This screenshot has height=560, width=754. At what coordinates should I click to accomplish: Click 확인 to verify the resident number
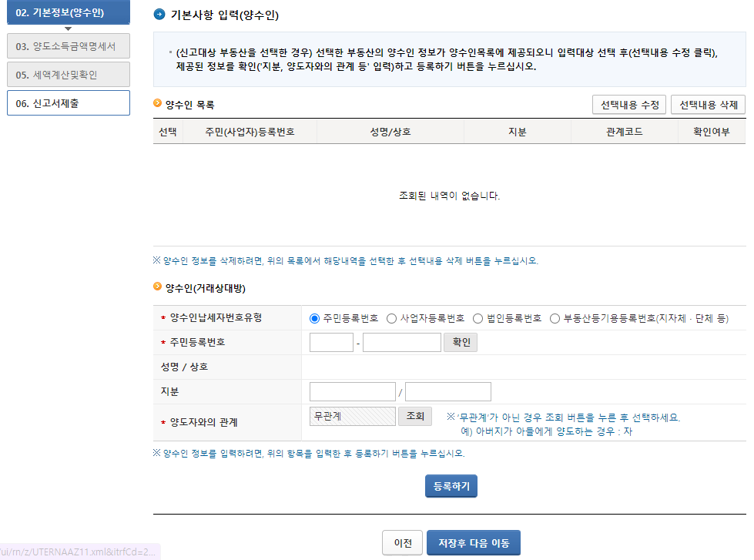[x=460, y=342]
